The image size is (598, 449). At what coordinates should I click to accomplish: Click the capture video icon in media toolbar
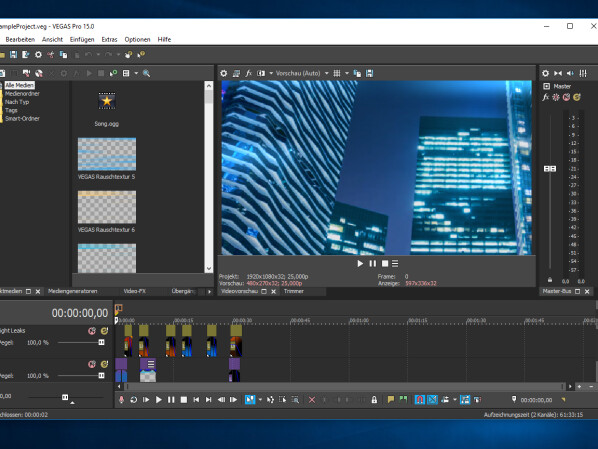[26, 73]
